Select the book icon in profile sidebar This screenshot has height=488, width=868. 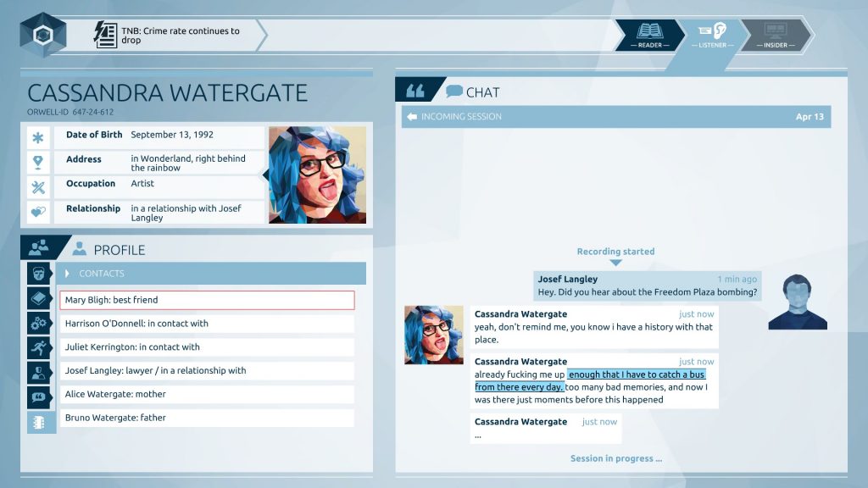click(x=41, y=298)
